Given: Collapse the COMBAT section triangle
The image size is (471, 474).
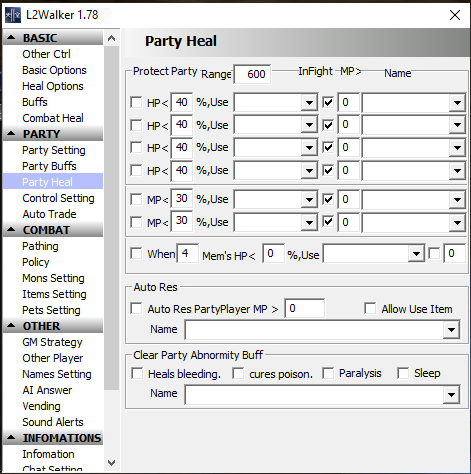Looking at the screenshot, I should 11,230.
